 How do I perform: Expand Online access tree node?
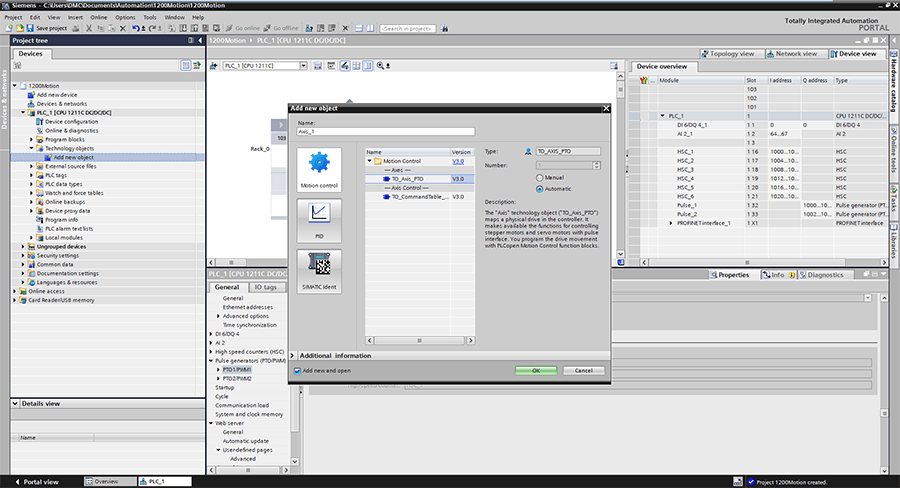click(15, 291)
